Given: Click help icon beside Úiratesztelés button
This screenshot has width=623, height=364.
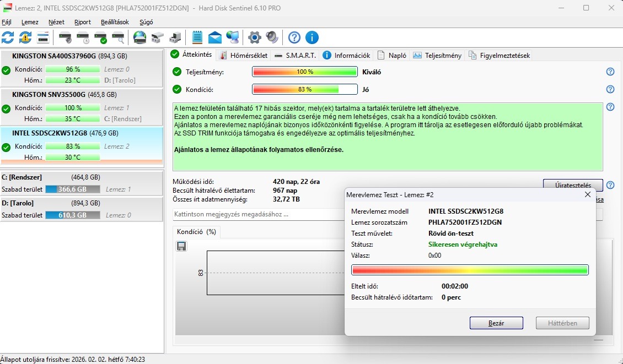Looking at the screenshot, I should (610, 185).
